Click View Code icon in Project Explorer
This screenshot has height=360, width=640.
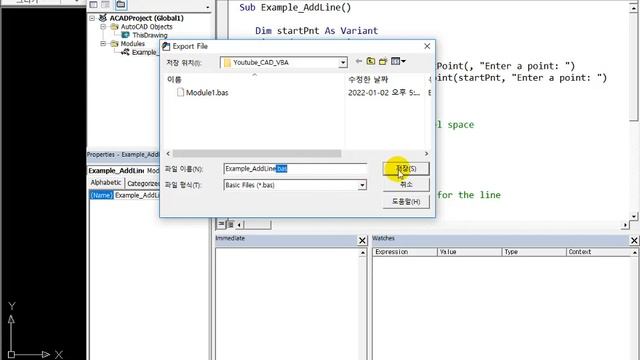[x=93, y=4]
